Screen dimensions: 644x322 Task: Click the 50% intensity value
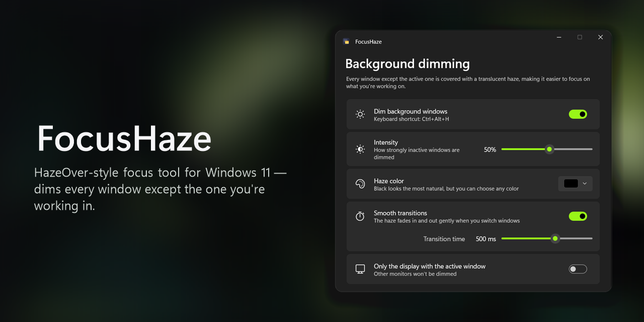(x=490, y=149)
